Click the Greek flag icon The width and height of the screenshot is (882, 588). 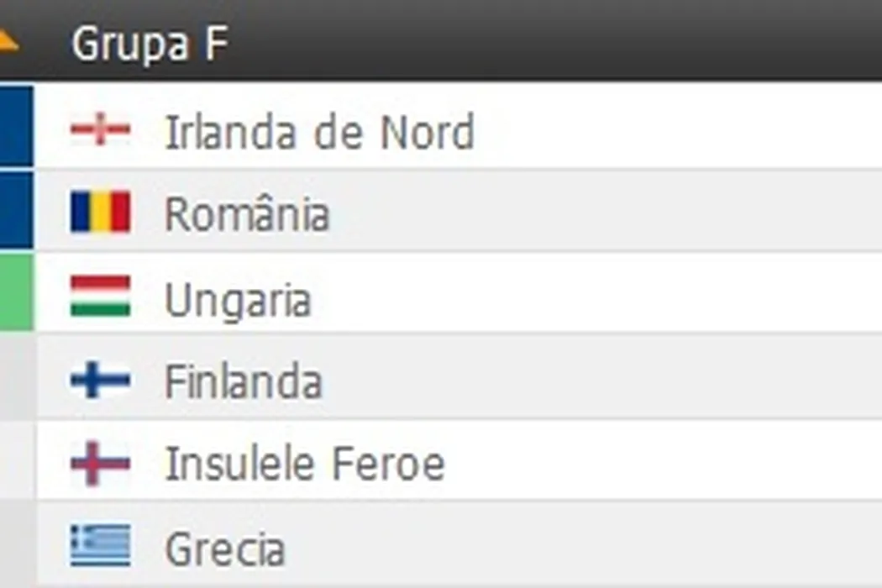click(100, 546)
